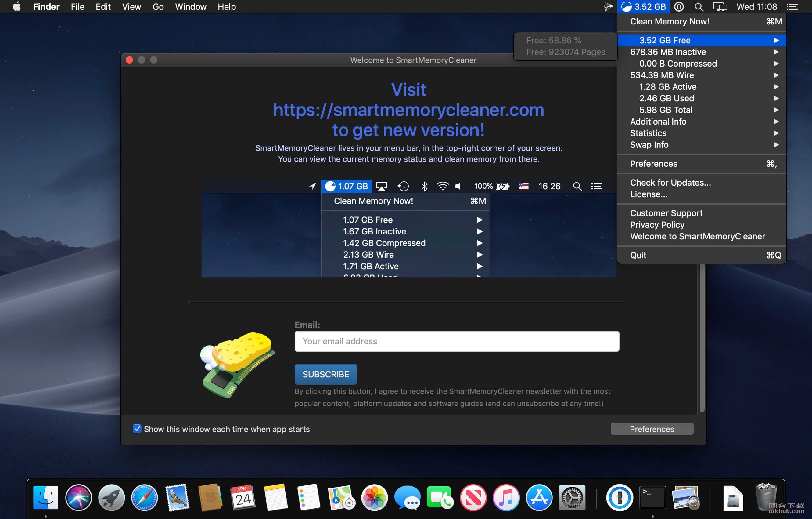Open Maps app in Dock
This screenshot has width=812, height=519.
342,497
